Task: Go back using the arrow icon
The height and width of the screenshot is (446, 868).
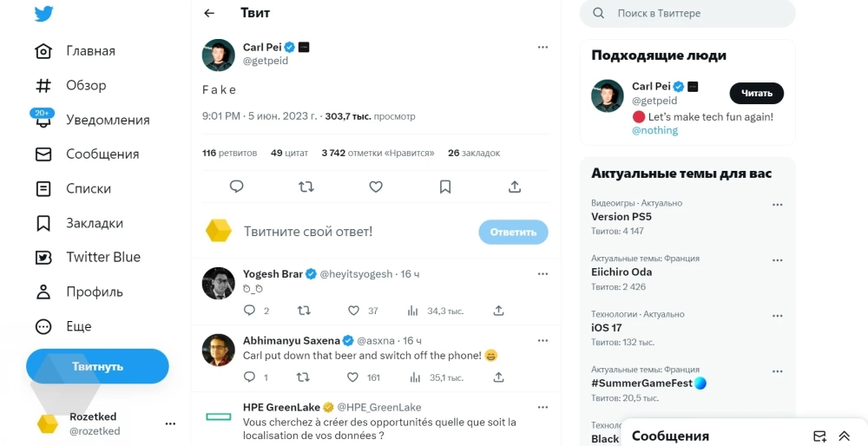Action: (208, 13)
